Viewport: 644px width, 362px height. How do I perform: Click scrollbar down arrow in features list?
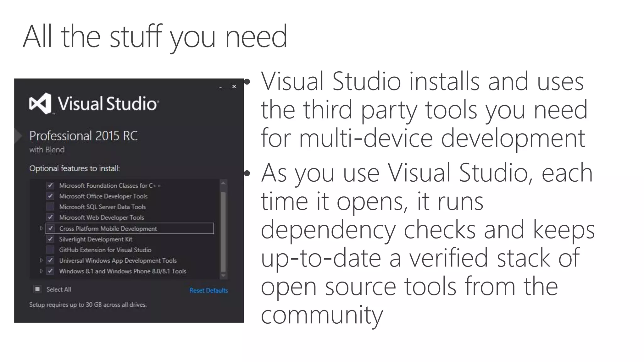pyautogui.click(x=223, y=276)
